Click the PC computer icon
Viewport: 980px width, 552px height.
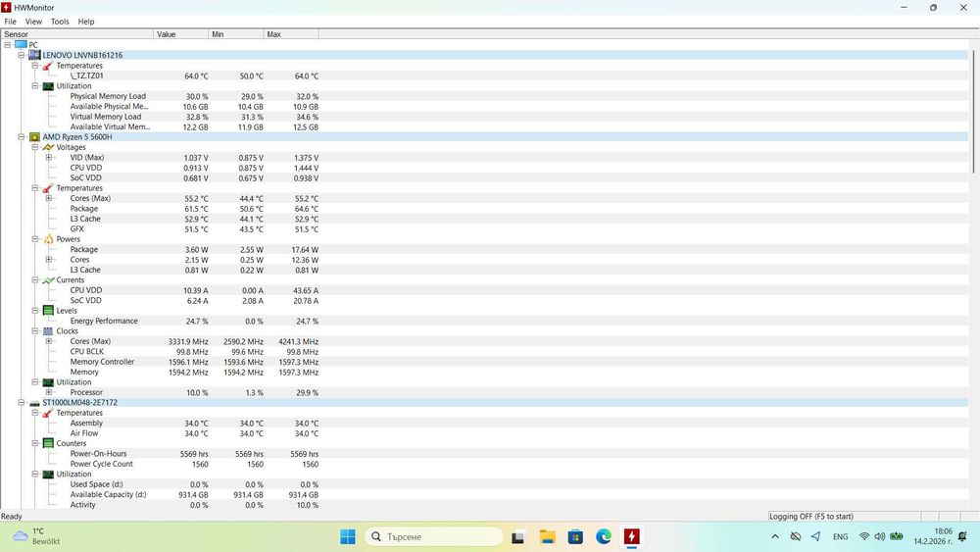coord(21,44)
